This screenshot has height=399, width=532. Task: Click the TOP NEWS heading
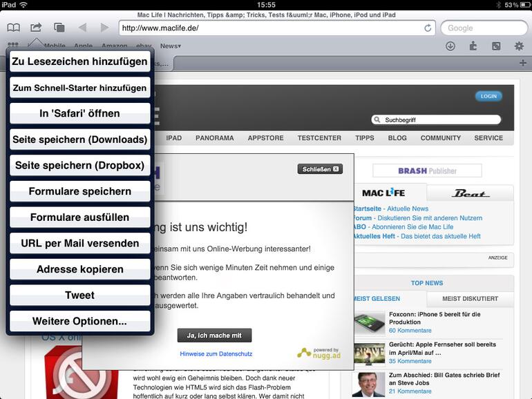(427, 283)
